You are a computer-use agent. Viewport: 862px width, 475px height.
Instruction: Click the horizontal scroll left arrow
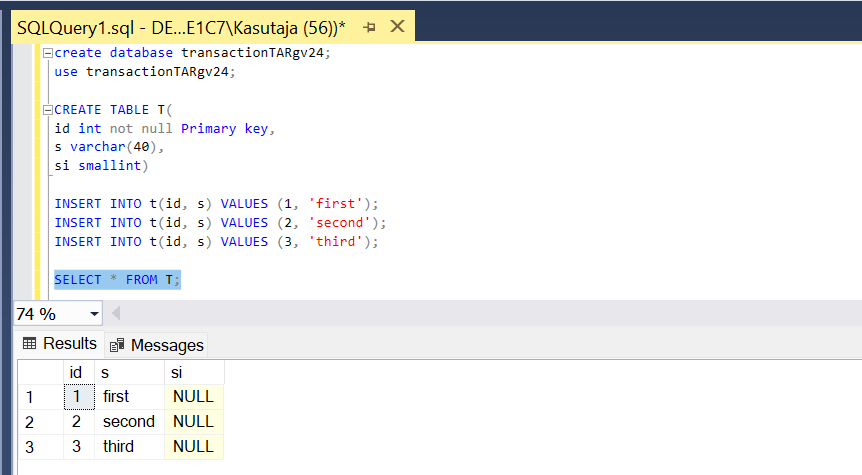point(115,313)
